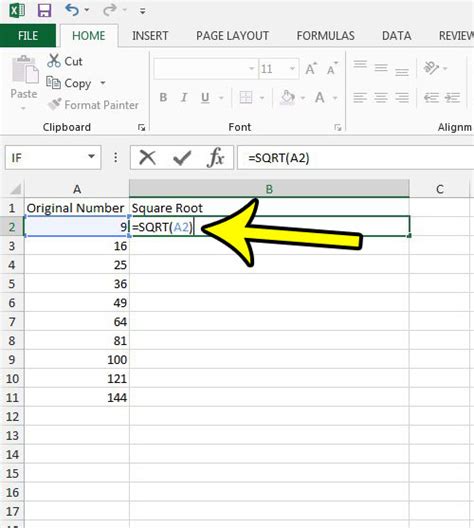Confirm formula with the checkmark Enter icon
The width and height of the screenshot is (474, 528).
pyautogui.click(x=182, y=158)
